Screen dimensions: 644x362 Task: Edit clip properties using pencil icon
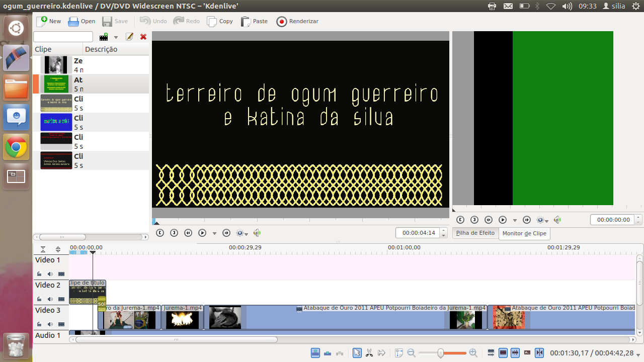point(129,37)
